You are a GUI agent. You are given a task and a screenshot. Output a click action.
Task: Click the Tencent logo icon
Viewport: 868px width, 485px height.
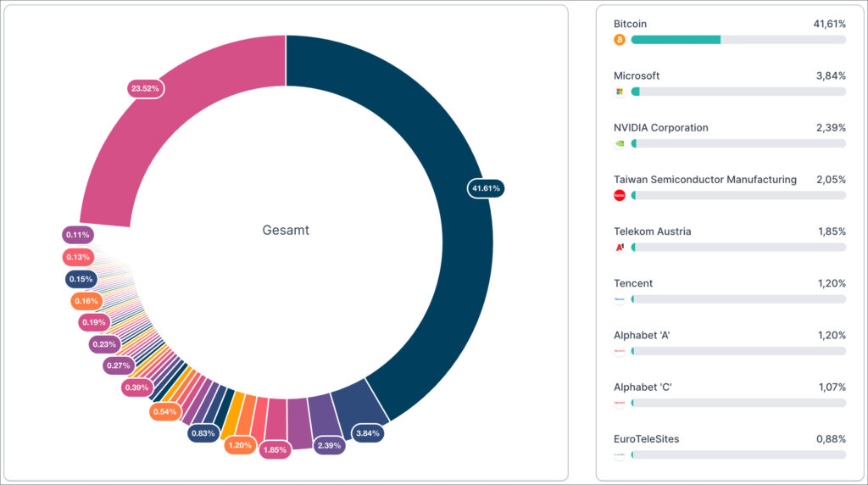pyautogui.click(x=619, y=299)
